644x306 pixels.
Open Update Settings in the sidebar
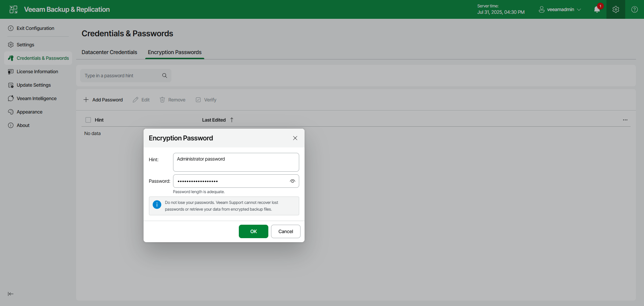point(33,85)
